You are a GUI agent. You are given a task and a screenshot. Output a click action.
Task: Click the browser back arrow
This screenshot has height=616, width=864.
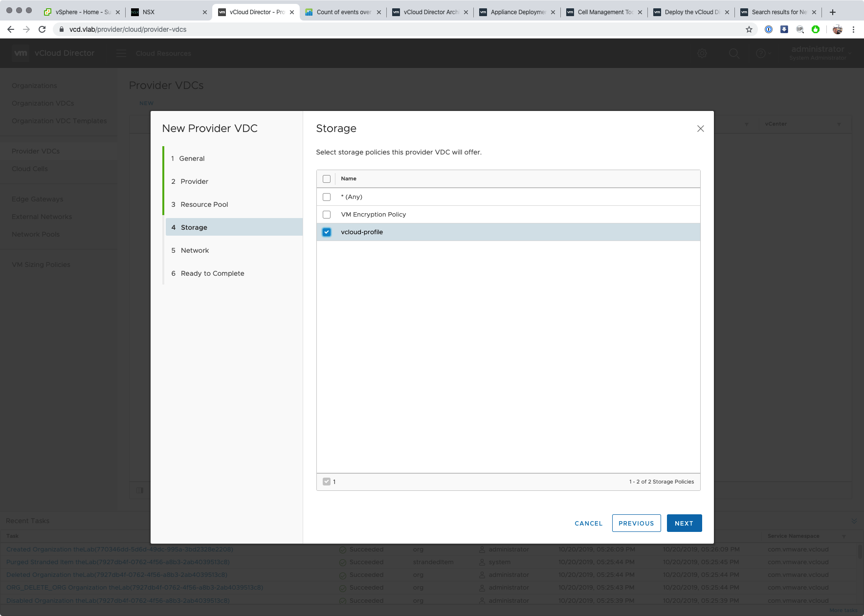(x=11, y=29)
